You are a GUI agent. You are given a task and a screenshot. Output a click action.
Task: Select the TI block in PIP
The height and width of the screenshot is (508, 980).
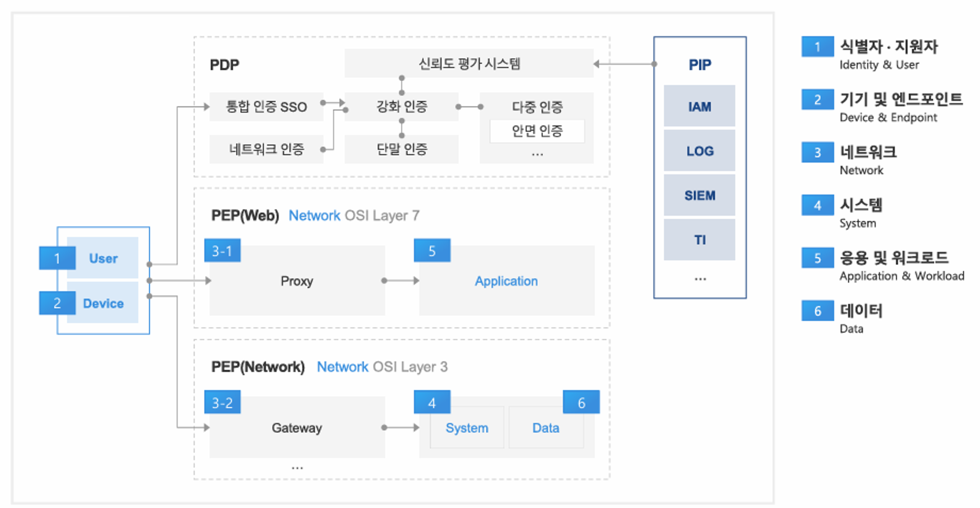click(x=700, y=240)
